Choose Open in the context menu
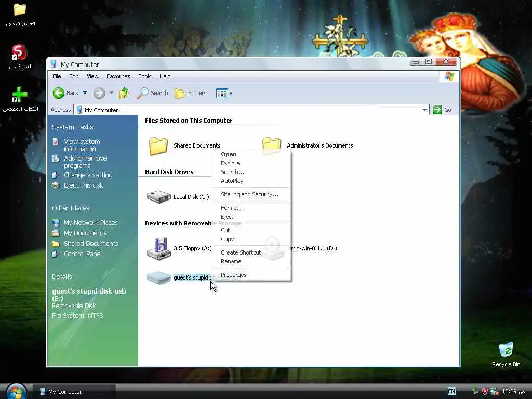The image size is (532, 399). pos(251,154)
